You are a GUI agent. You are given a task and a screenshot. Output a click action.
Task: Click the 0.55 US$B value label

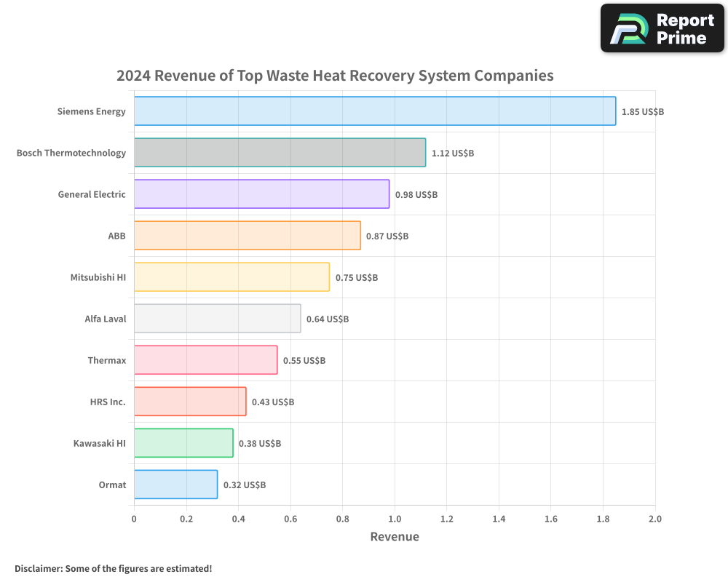click(304, 360)
